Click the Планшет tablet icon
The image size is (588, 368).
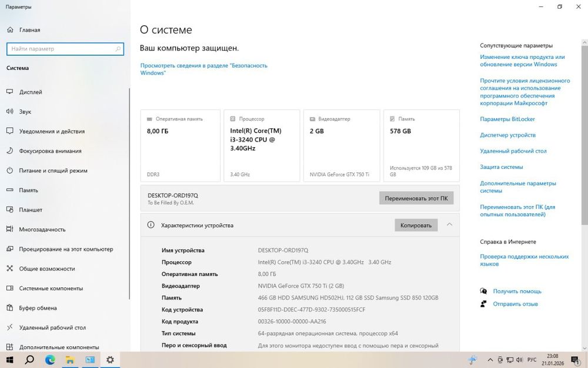pyautogui.click(x=10, y=210)
